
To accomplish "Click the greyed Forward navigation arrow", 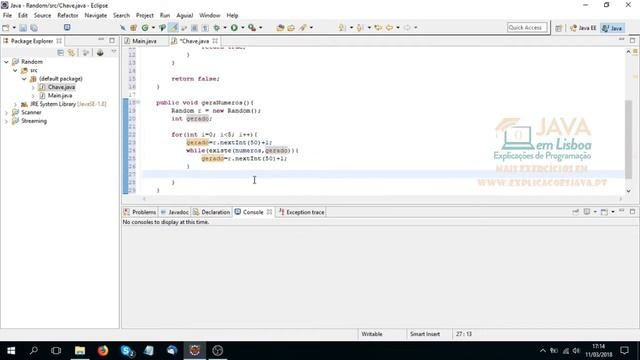I will point(407,28).
